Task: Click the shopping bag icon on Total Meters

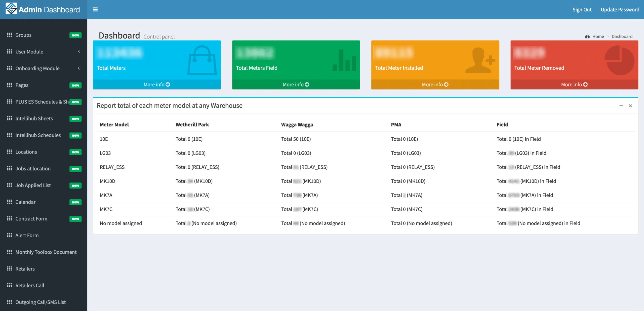Action: point(202,60)
